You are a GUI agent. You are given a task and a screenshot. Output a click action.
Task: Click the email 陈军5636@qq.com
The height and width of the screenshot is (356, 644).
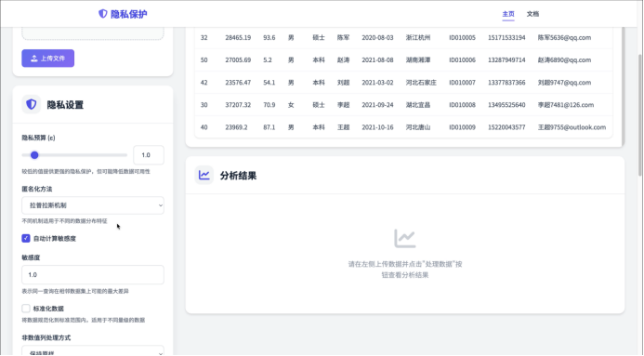point(564,37)
